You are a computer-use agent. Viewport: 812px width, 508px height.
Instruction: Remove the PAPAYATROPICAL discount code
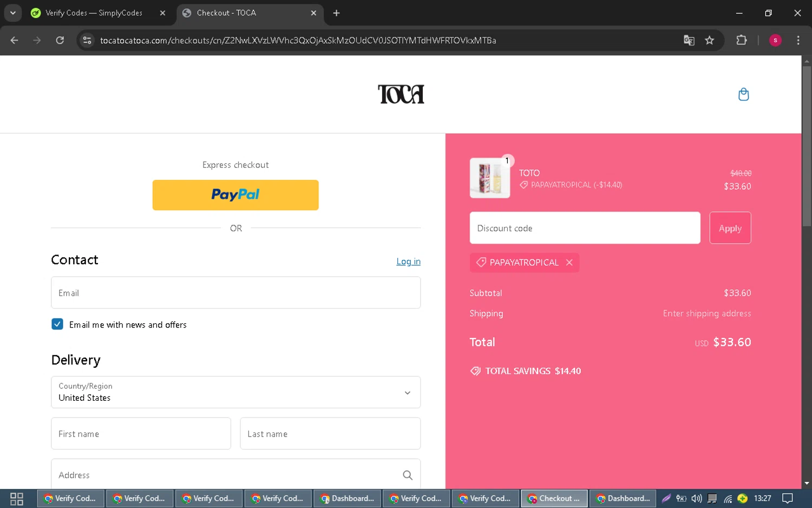569,262
